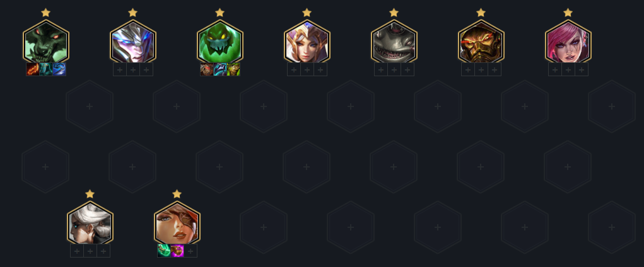Click Zac's rightmost green item icon
644x267 pixels.
pyautogui.click(x=233, y=69)
